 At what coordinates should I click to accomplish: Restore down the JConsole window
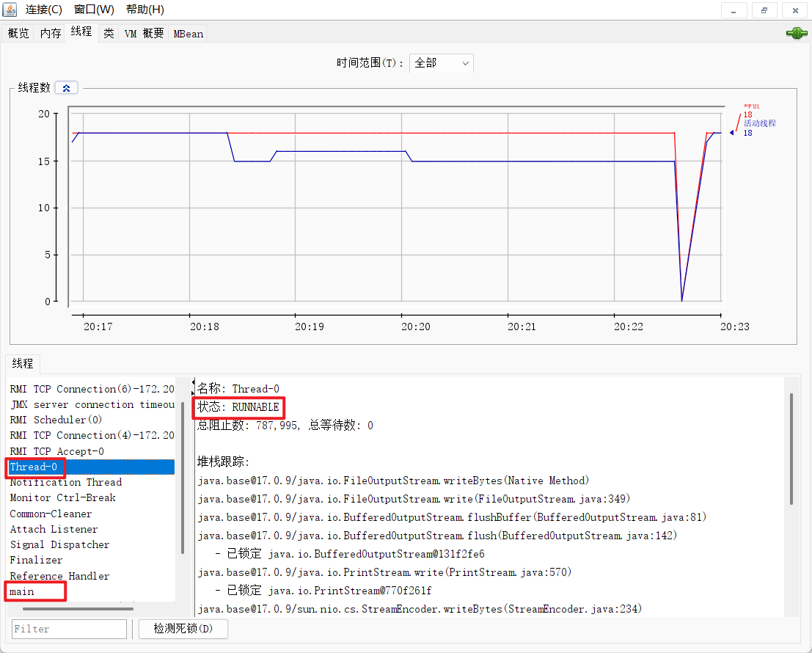click(x=764, y=10)
